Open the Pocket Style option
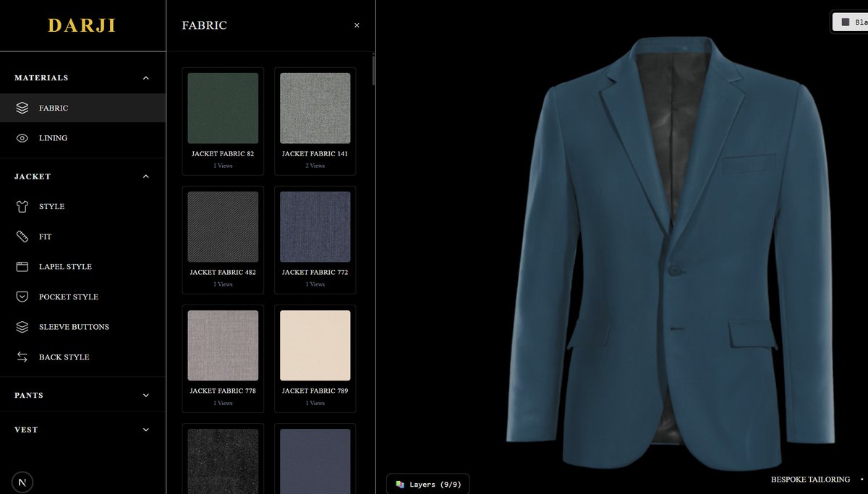The width and height of the screenshot is (868, 494). pos(82,297)
